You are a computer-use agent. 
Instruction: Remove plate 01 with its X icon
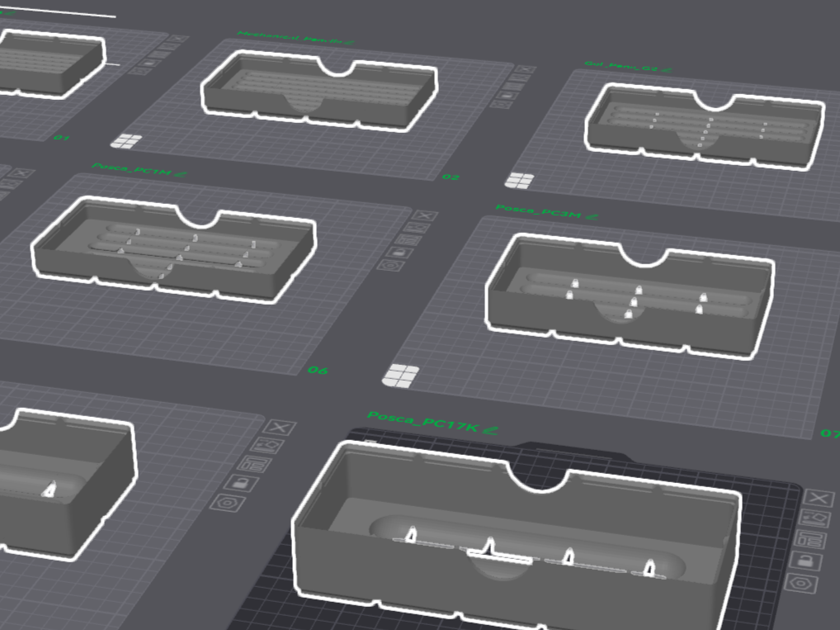click(179, 39)
